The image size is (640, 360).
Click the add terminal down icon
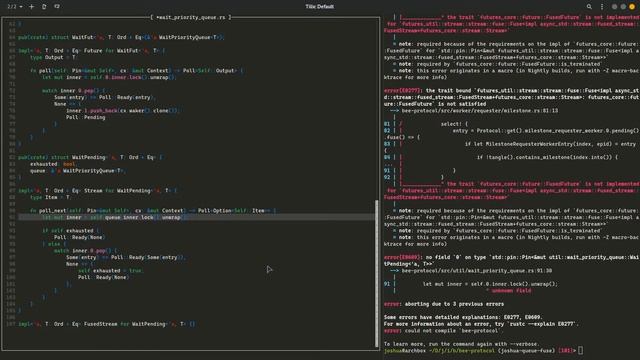(x=57, y=7)
